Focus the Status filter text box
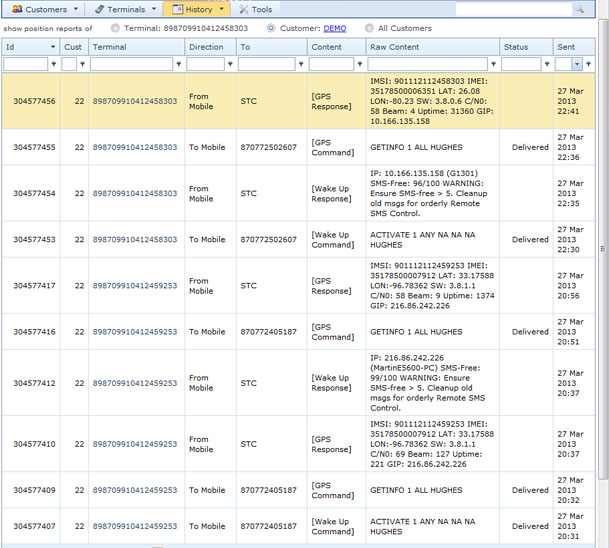 click(x=521, y=64)
